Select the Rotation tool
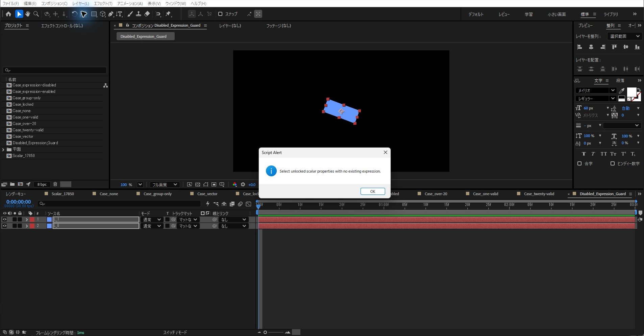 point(74,14)
